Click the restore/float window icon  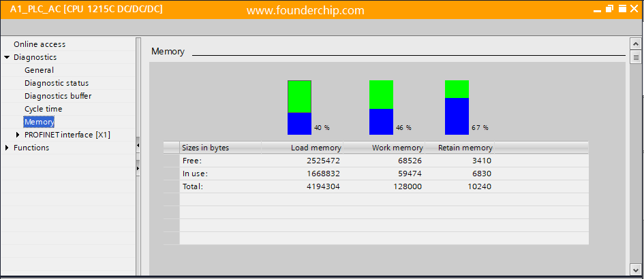(x=609, y=10)
